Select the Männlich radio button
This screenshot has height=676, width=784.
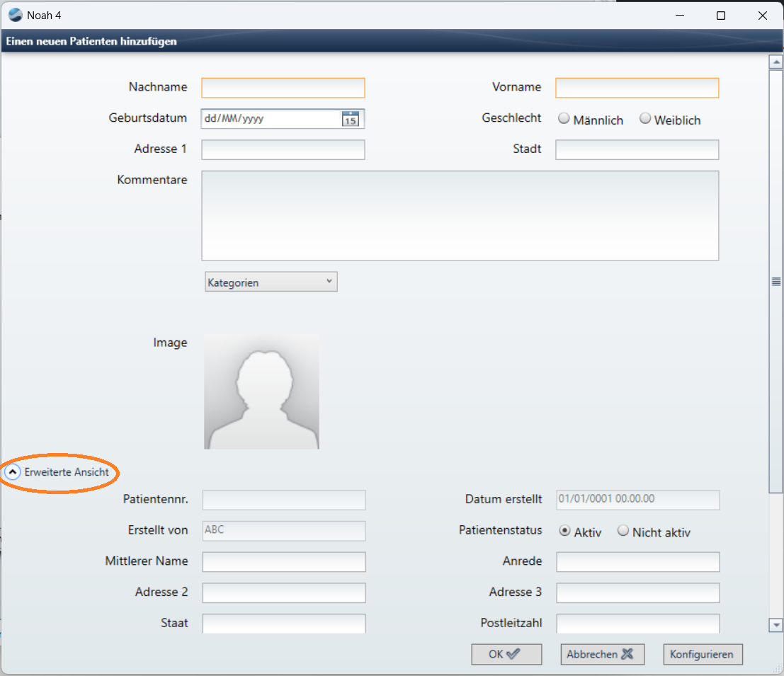point(564,118)
